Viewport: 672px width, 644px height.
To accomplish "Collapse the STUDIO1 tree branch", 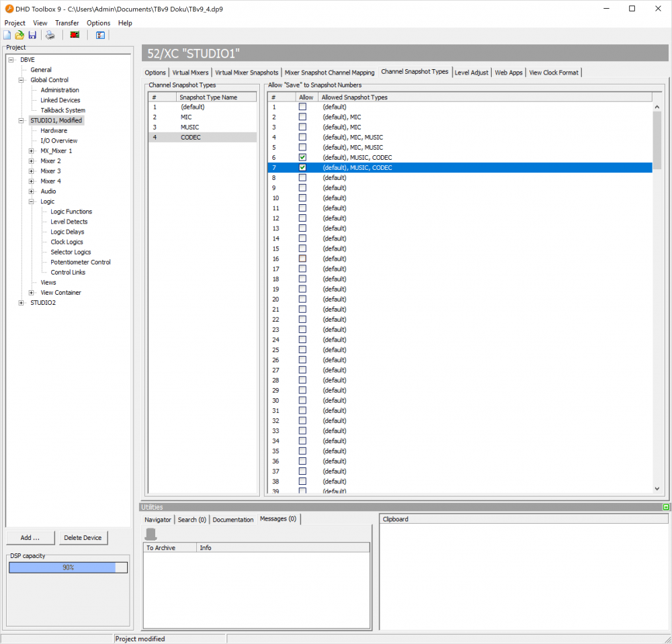I will (x=21, y=120).
